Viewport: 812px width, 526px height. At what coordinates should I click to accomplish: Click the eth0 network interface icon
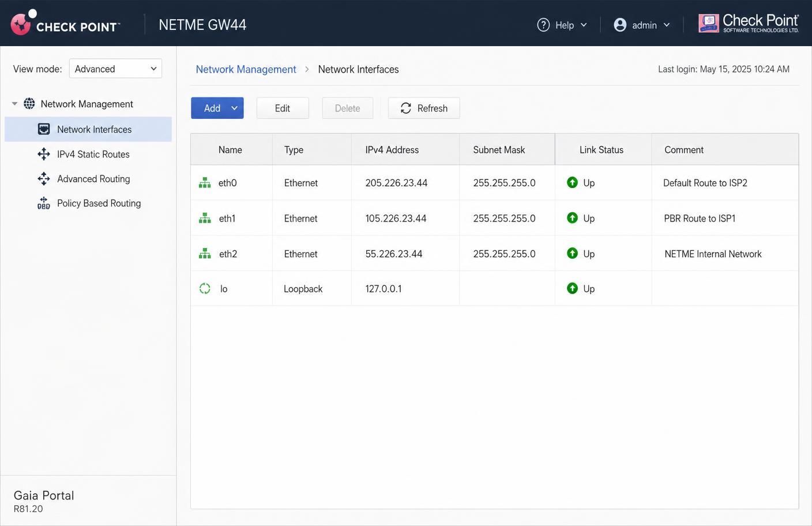205,183
